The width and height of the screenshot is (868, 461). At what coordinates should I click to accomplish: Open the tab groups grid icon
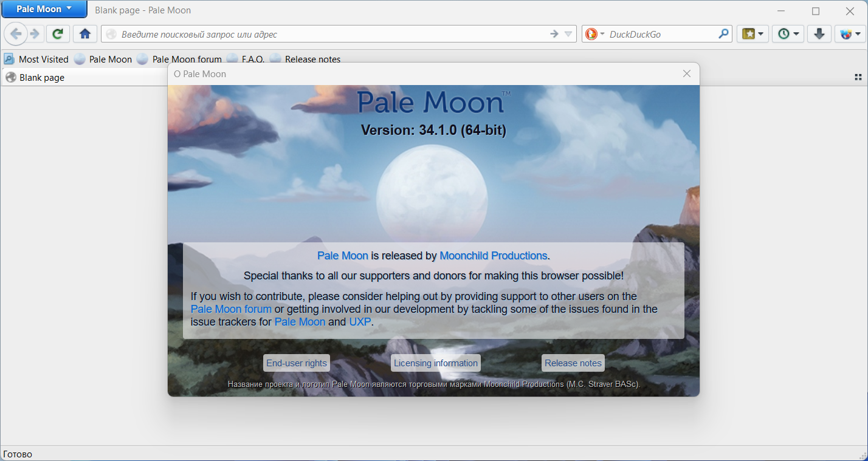[858, 77]
